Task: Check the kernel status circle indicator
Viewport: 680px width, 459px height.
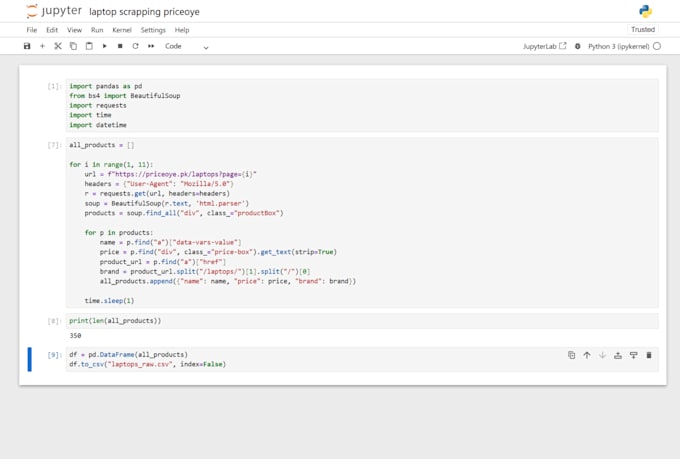Action: (x=657, y=46)
